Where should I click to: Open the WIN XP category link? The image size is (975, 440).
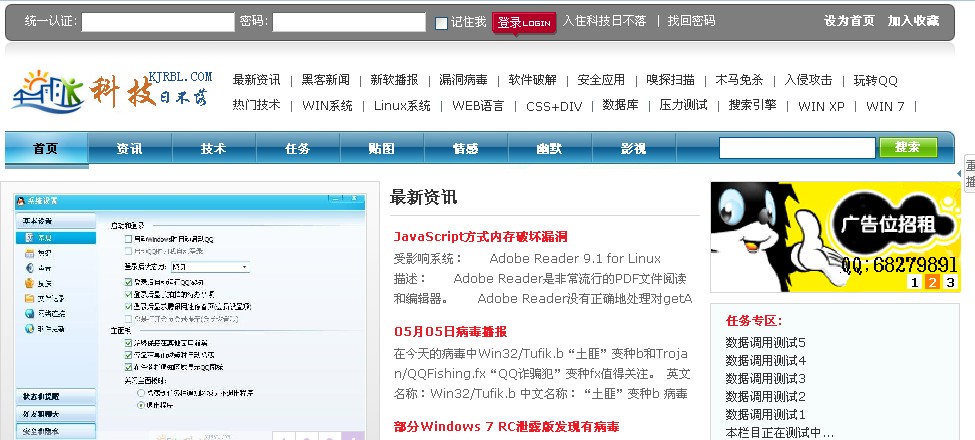click(821, 106)
